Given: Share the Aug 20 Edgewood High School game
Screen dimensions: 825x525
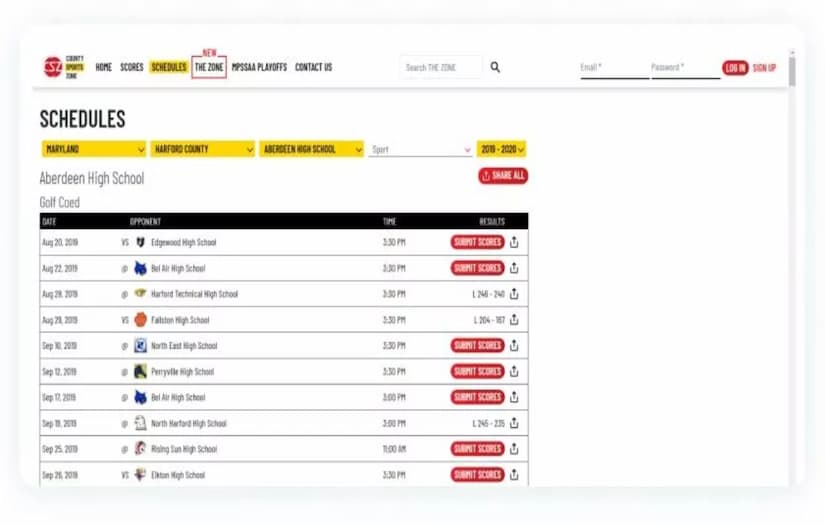Looking at the screenshot, I should 514,242.
